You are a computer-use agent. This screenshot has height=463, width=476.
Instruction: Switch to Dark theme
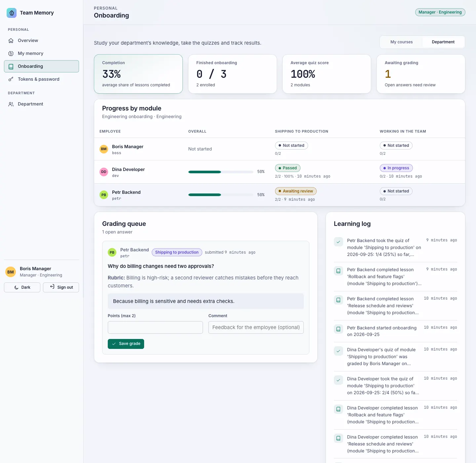pyautogui.click(x=22, y=287)
